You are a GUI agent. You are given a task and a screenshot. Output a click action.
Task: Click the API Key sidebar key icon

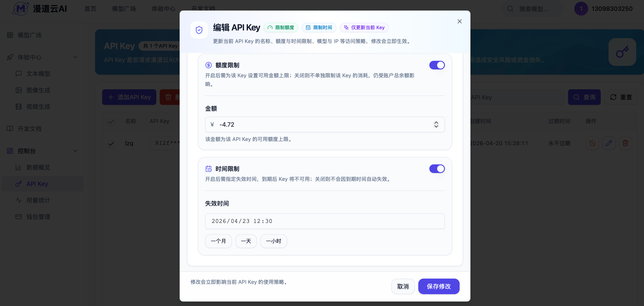click(x=18, y=184)
